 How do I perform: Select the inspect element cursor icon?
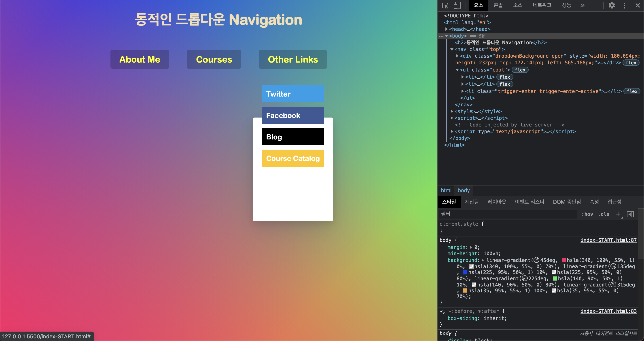(445, 5)
